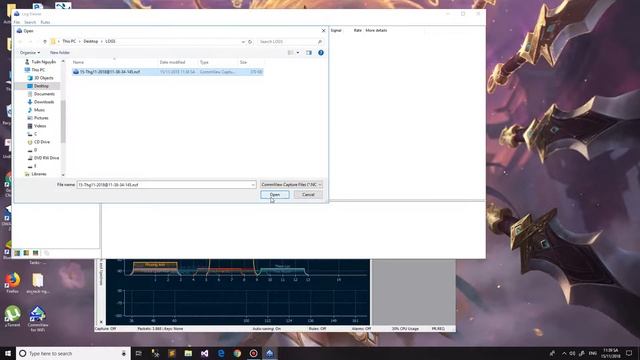This screenshot has width=640, height=360.
Task: Click the Help icon in Open dialog
Action: click(321, 53)
